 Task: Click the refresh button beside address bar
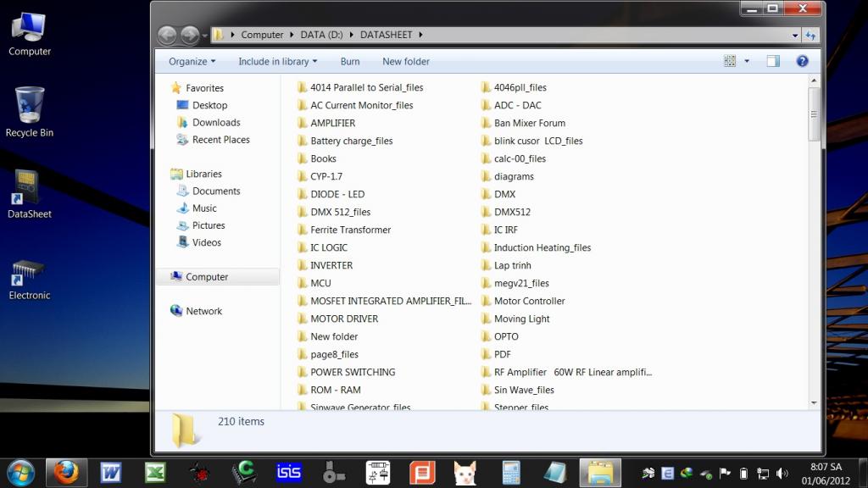pyautogui.click(x=810, y=35)
